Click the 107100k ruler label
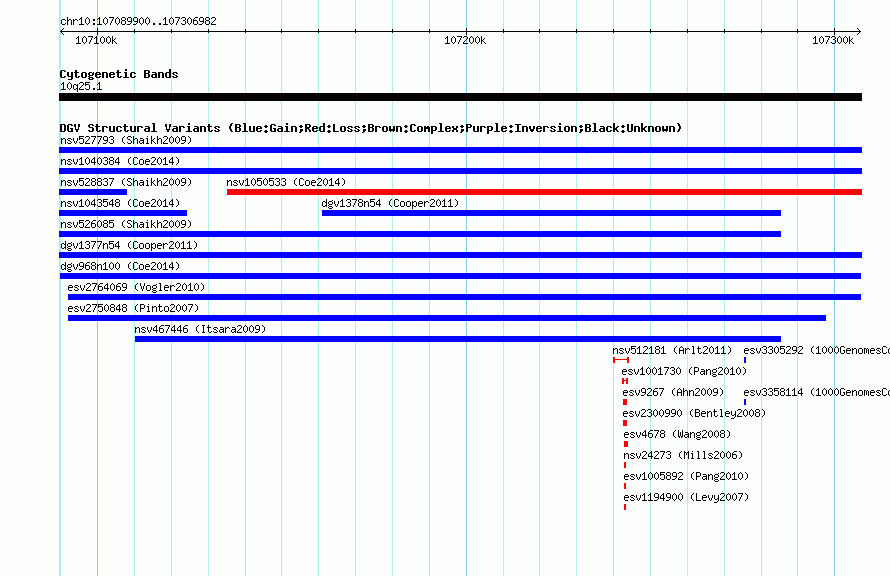This screenshot has height=576, width=890. 96,40
